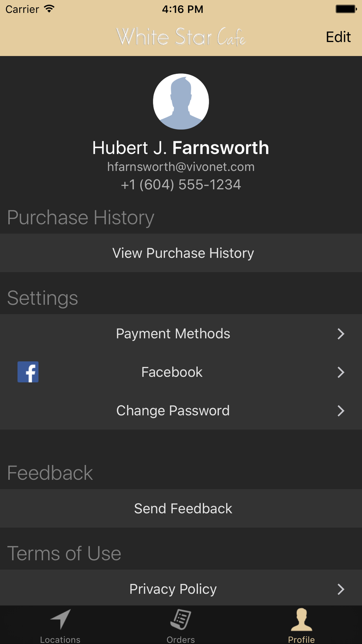The height and width of the screenshot is (644, 362).
Task: Click the Facebook logo icon
Action: (x=28, y=372)
